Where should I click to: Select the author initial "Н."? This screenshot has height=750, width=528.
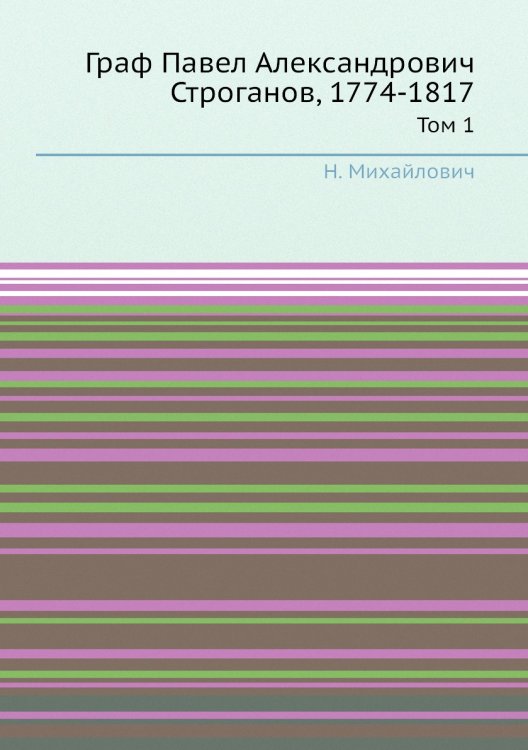click(333, 172)
